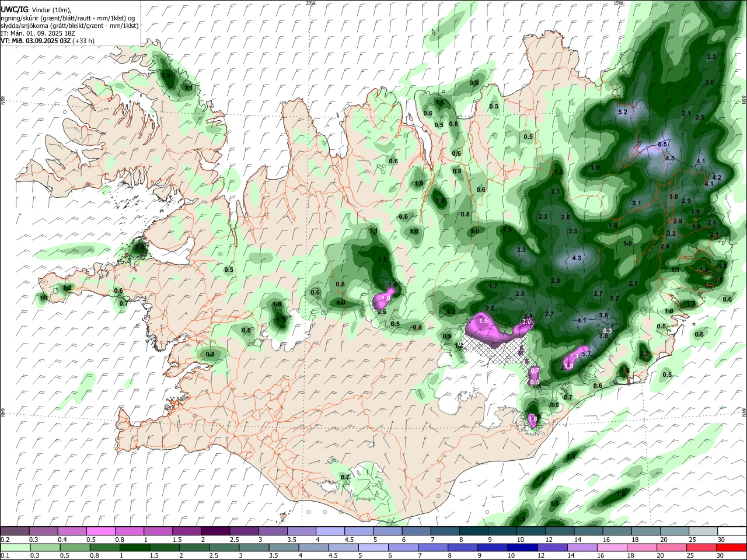The height and width of the screenshot is (560, 747).
Task: Select the 3.2 value on the map
Action: pyautogui.click(x=671, y=233)
